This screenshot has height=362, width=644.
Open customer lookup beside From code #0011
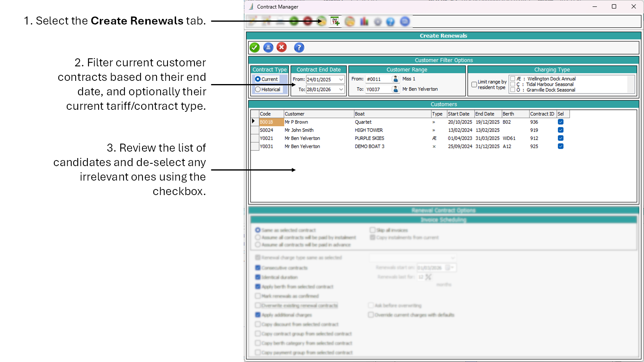(395, 79)
